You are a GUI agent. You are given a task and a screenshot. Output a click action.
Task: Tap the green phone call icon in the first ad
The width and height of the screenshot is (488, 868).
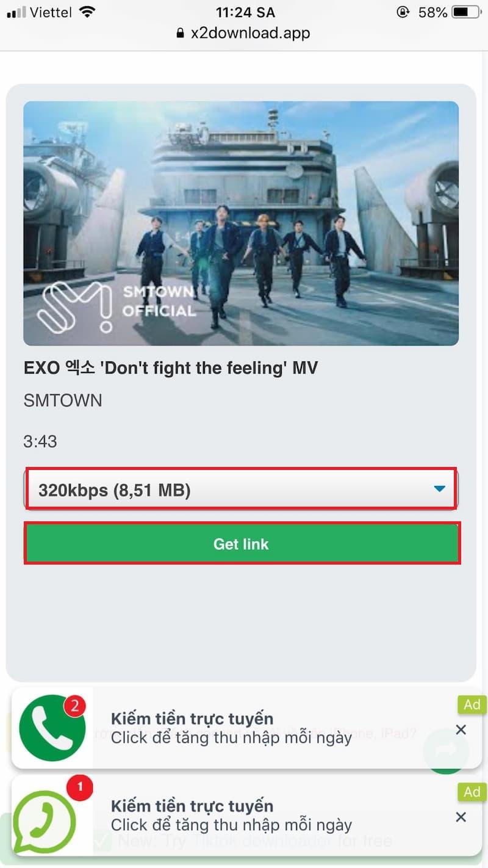pyautogui.click(x=52, y=728)
